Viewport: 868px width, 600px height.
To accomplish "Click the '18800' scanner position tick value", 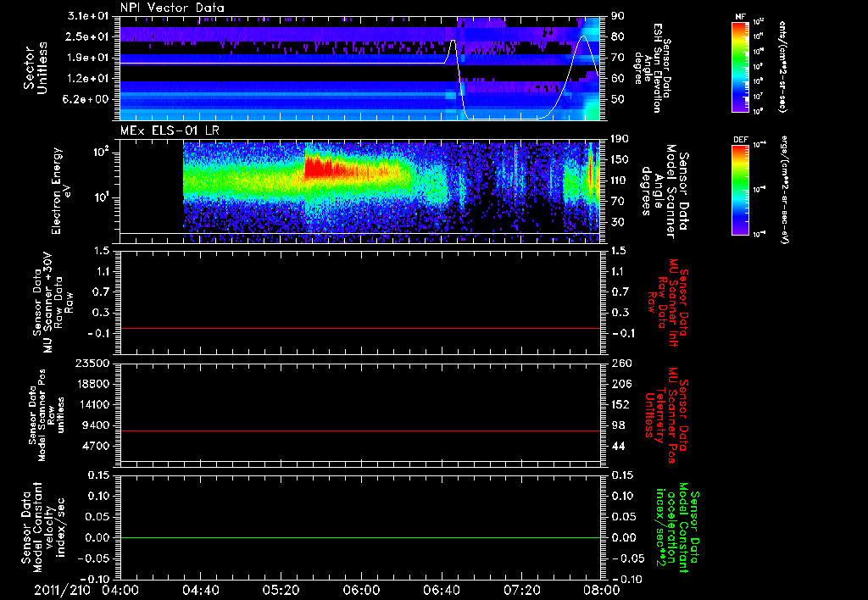I will pyautogui.click(x=92, y=384).
